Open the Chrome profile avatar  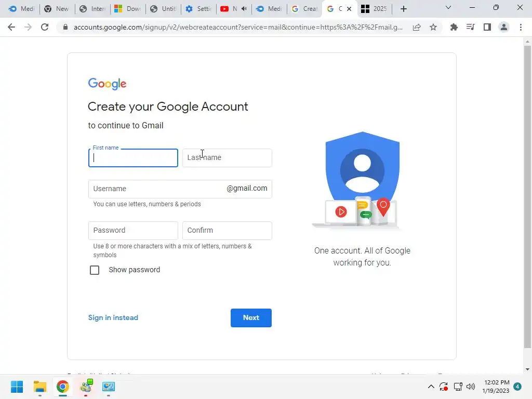pos(504,27)
